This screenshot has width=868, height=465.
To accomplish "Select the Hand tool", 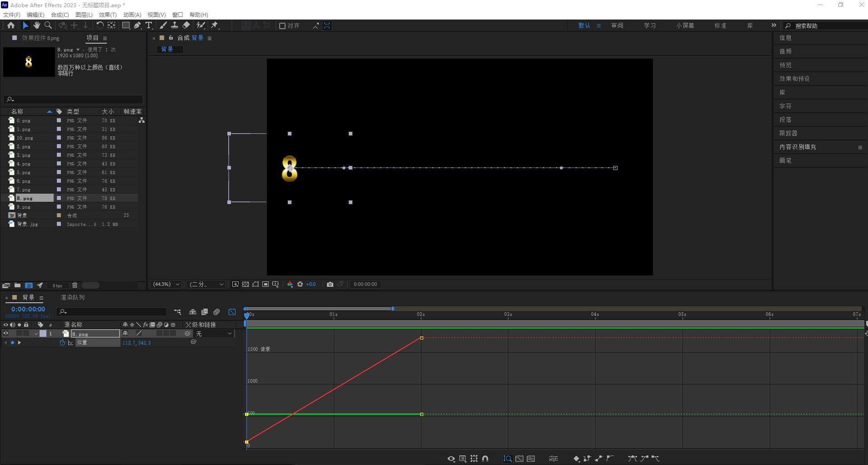I will pos(37,25).
